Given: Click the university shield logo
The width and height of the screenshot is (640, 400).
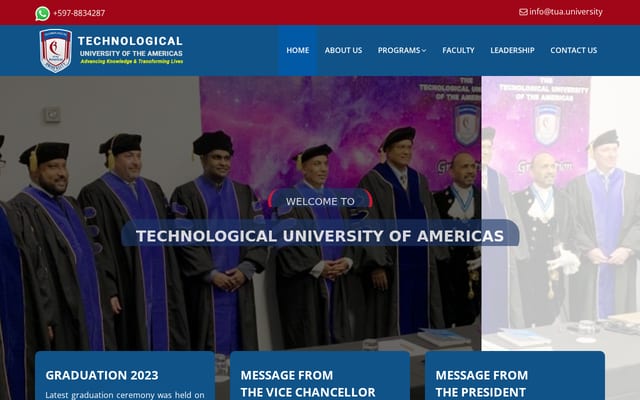Looking at the screenshot, I should tap(56, 51).
